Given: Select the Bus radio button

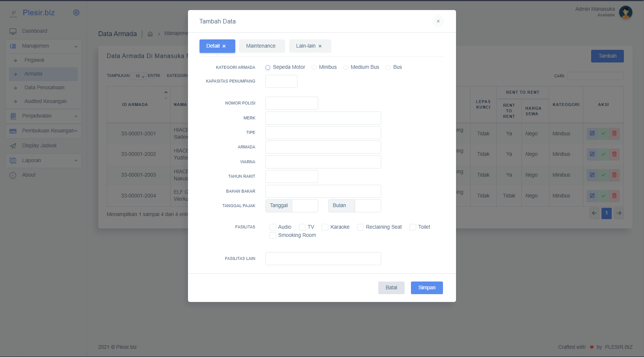Looking at the screenshot, I should (x=389, y=67).
